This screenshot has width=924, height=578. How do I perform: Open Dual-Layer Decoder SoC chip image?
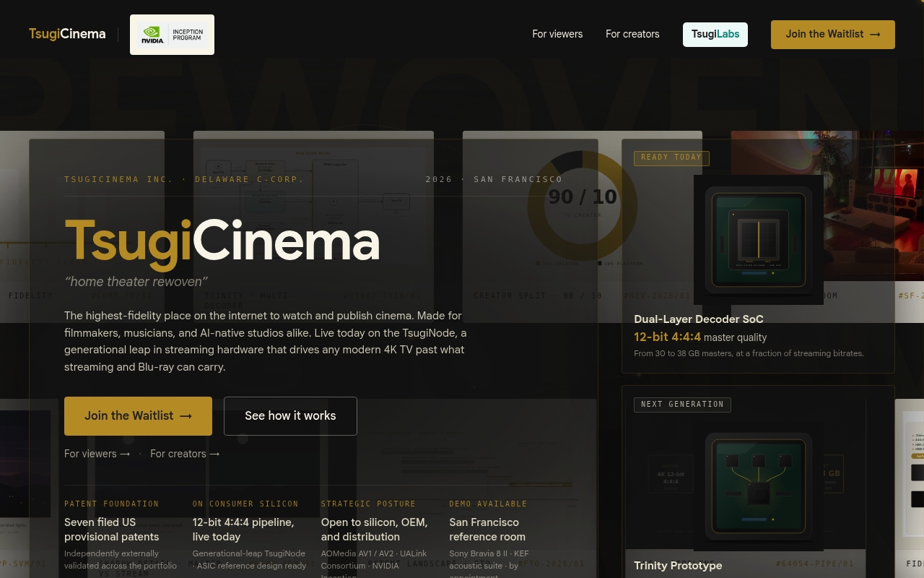[x=759, y=239]
